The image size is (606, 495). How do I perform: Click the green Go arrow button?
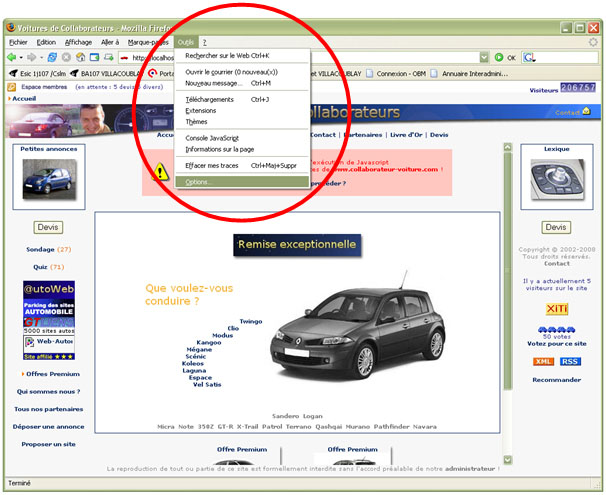(x=499, y=58)
